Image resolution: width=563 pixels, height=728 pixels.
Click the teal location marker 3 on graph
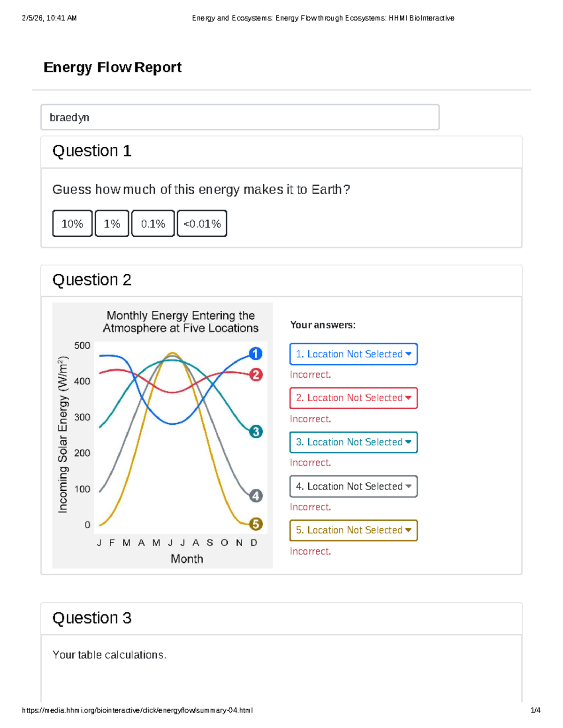[x=256, y=432]
